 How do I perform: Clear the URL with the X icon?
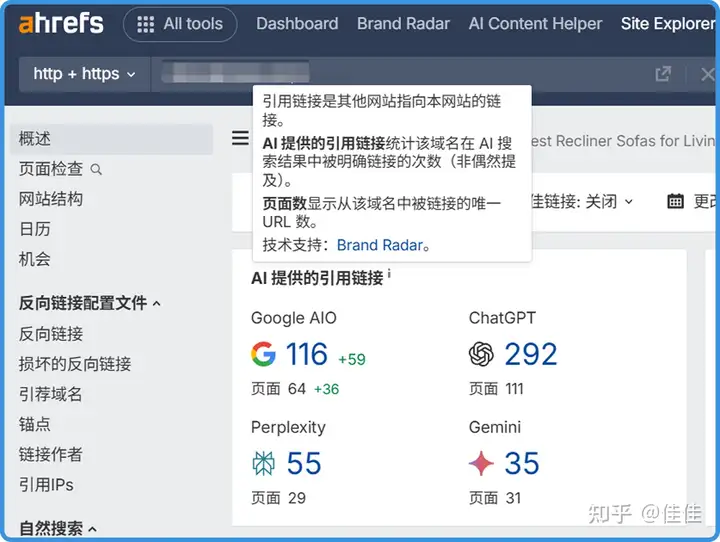click(x=708, y=74)
